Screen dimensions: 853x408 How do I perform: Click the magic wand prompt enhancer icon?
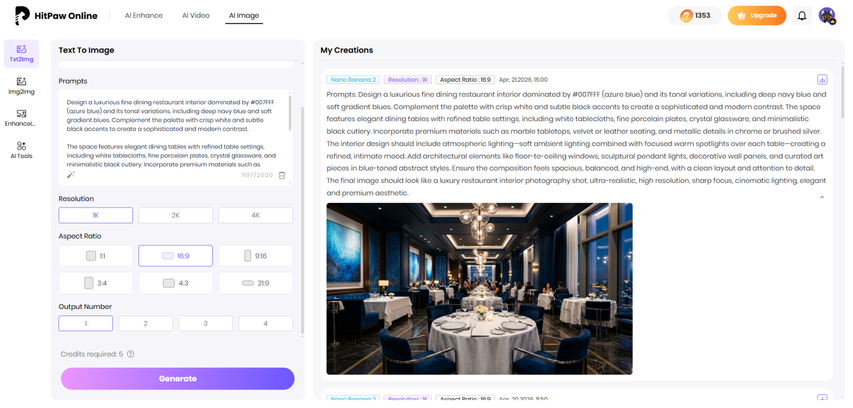click(x=71, y=175)
